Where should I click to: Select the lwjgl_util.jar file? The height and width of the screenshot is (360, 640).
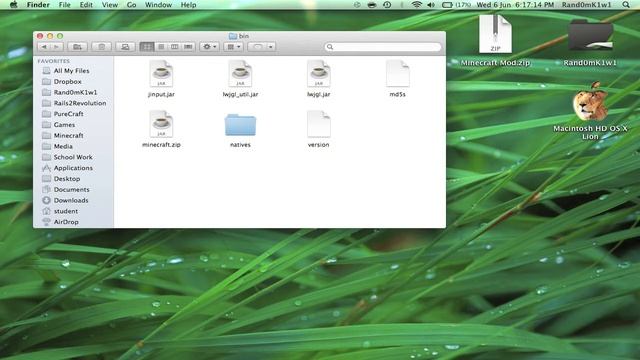[240, 79]
